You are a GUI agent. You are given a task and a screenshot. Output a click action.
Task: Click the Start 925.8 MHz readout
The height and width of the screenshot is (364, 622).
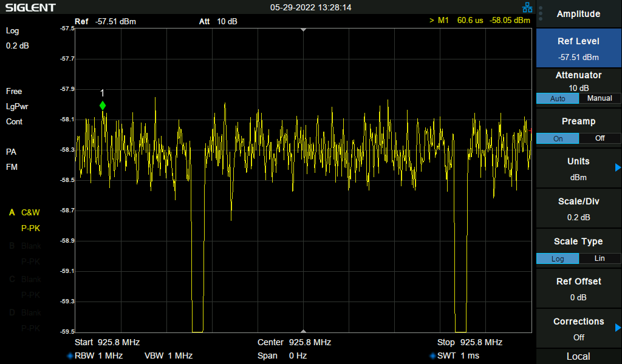(107, 342)
